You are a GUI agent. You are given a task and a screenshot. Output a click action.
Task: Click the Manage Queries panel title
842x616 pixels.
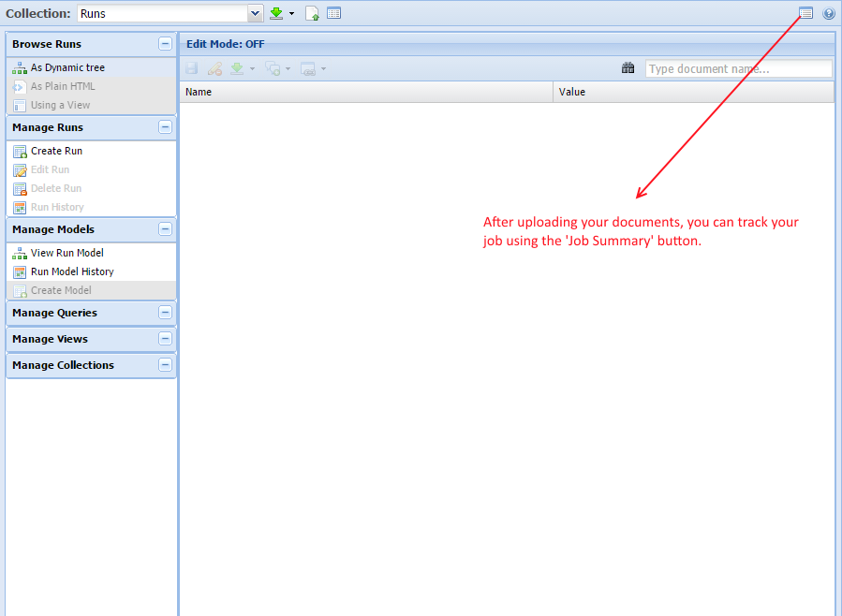tap(54, 313)
